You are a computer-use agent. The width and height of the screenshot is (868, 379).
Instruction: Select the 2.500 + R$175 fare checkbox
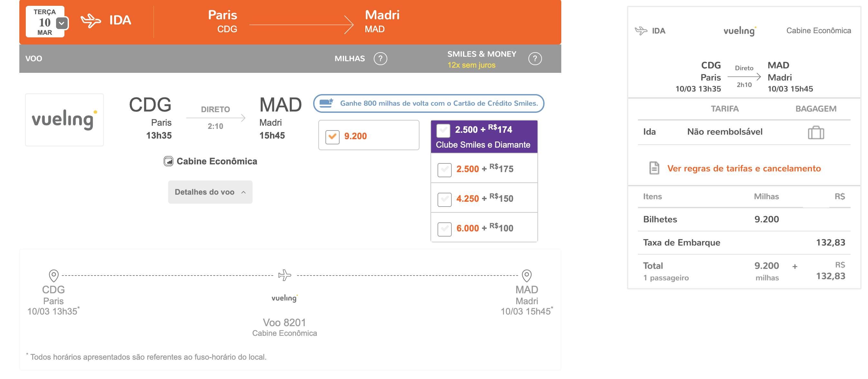pyautogui.click(x=444, y=170)
